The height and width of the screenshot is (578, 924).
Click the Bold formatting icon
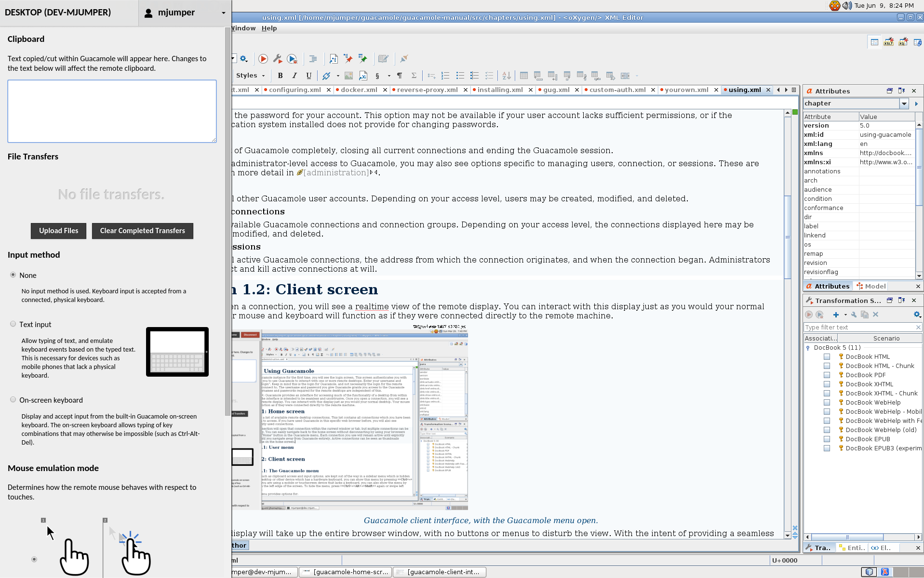[x=280, y=76]
